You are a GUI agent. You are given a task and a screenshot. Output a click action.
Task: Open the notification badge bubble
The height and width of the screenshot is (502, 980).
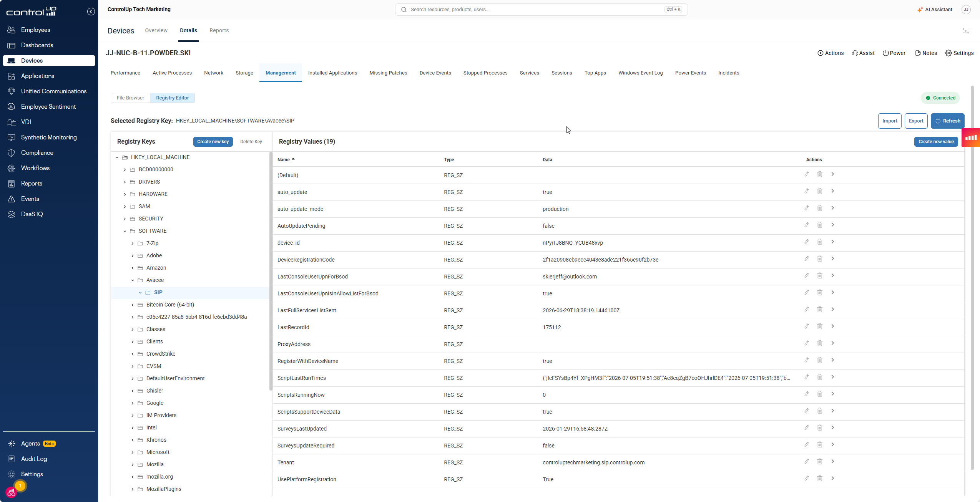[x=20, y=486]
